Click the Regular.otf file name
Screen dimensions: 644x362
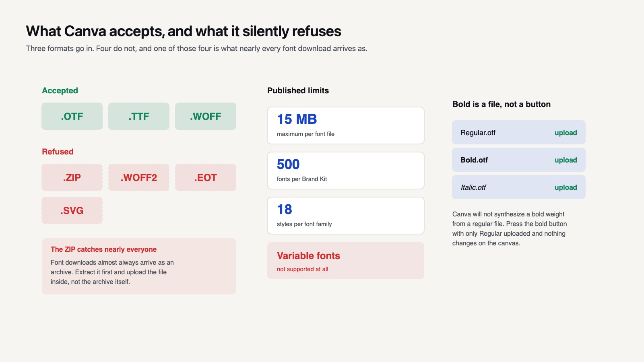tap(478, 133)
